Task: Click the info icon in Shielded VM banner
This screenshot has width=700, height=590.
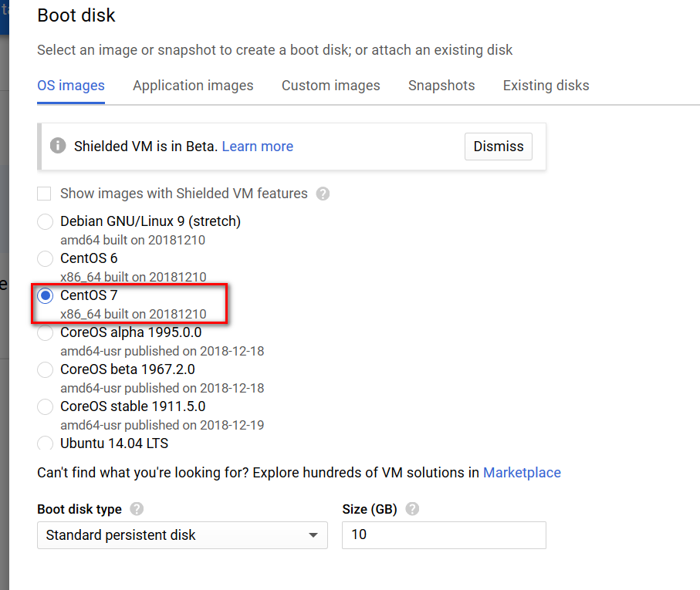Action: point(57,146)
